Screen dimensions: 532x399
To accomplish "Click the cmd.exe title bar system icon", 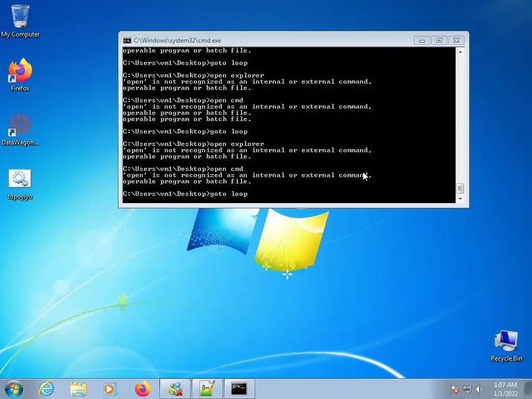I will coord(127,41).
